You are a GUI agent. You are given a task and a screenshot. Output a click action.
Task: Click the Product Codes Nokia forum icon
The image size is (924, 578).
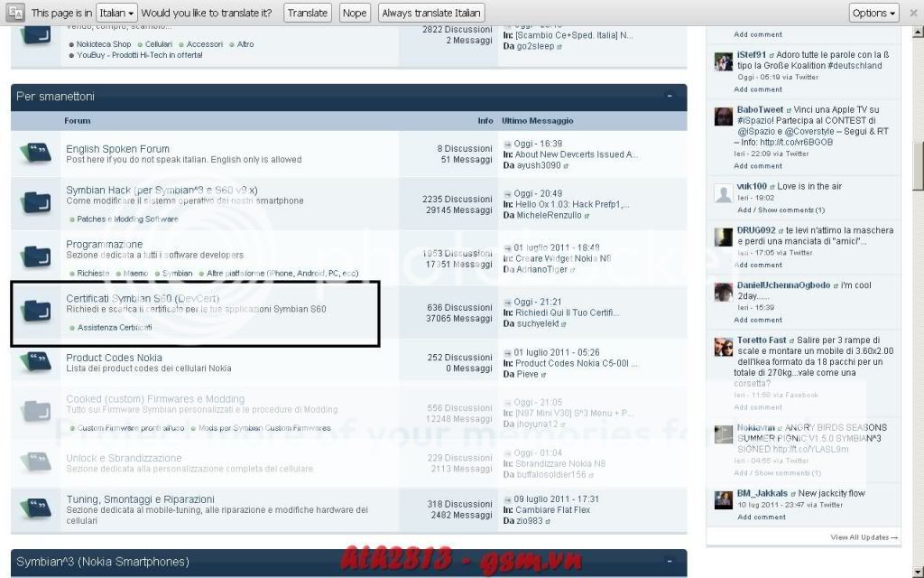[36, 363]
